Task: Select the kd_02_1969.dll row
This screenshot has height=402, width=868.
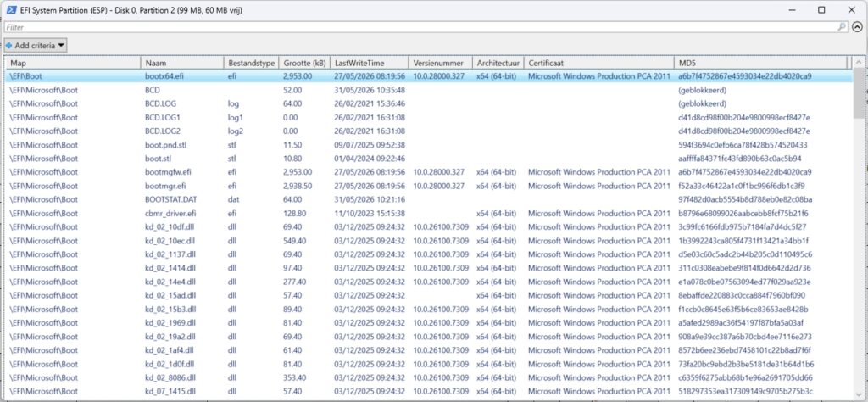Action: [x=429, y=322]
